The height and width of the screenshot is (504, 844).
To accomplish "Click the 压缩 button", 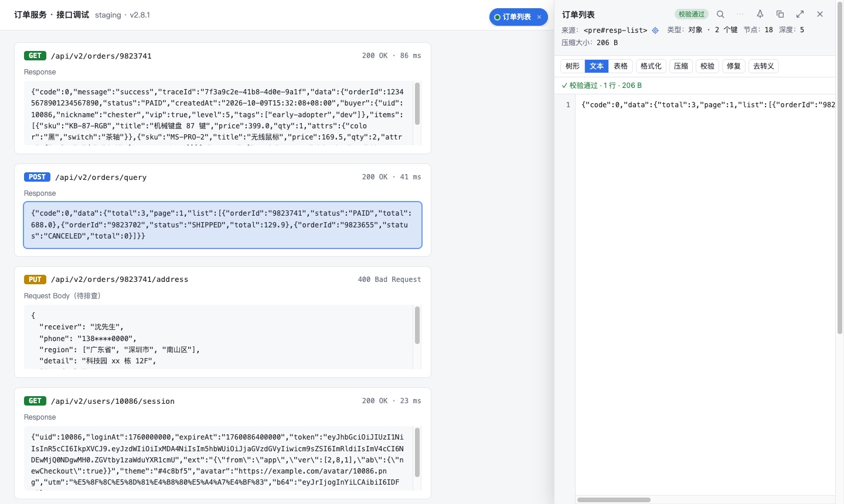I will coord(681,66).
